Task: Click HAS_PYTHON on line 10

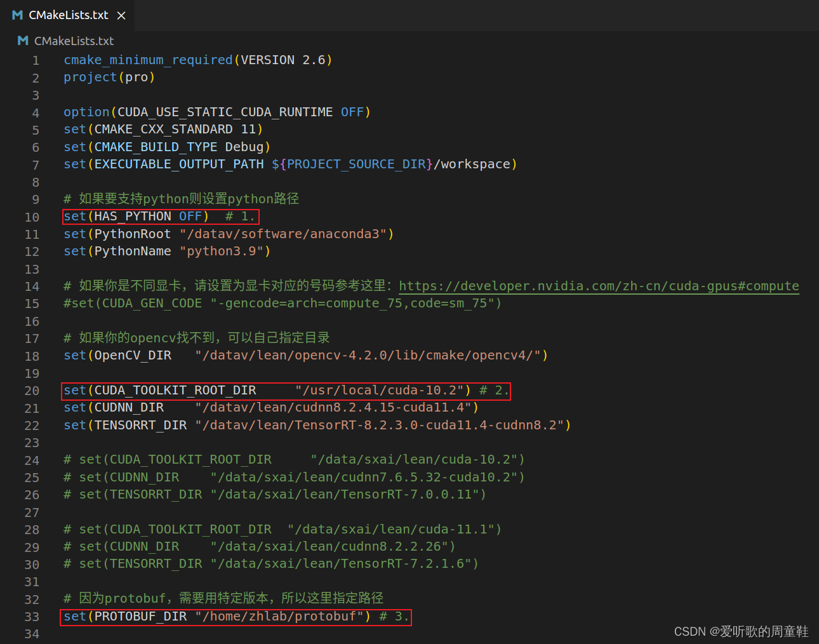Action: pyautogui.click(x=133, y=216)
